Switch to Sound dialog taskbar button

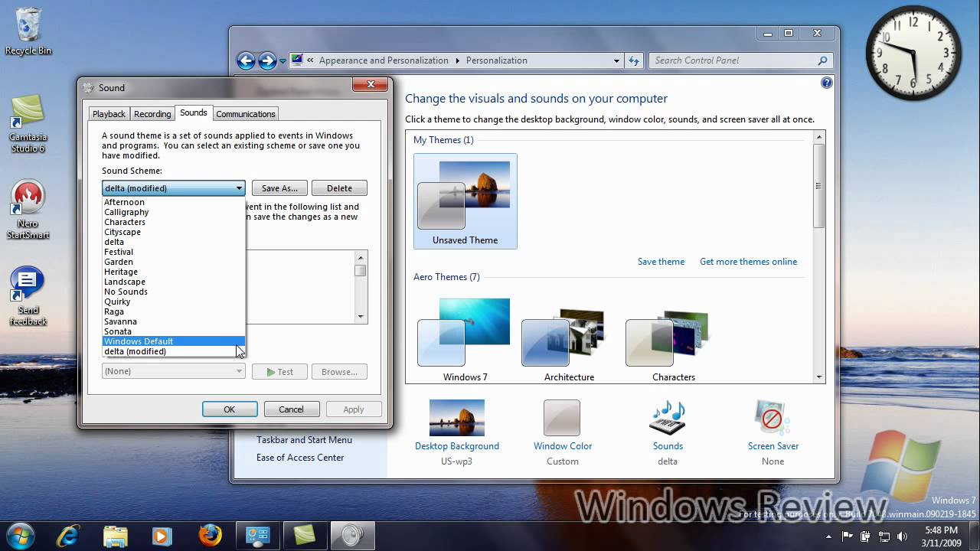point(352,535)
